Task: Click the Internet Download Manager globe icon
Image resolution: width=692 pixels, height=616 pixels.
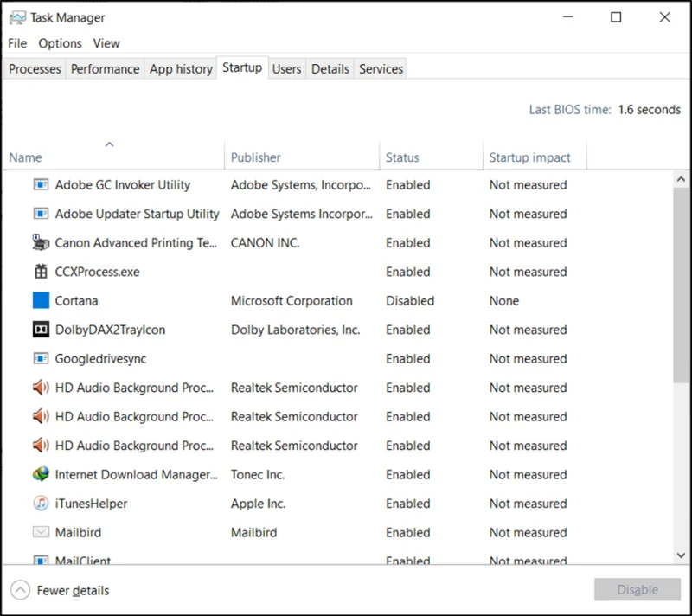Action: tap(41, 474)
